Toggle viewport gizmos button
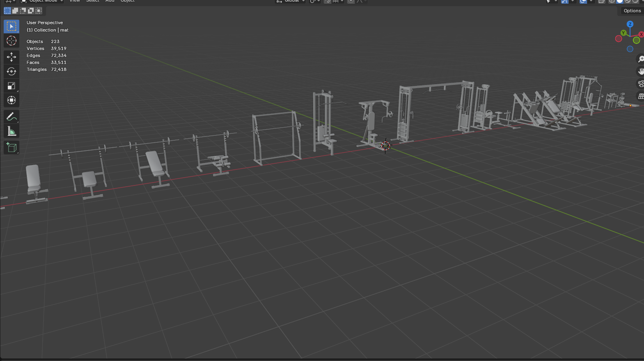The height and width of the screenshot is (361, 644). point(565,1)
